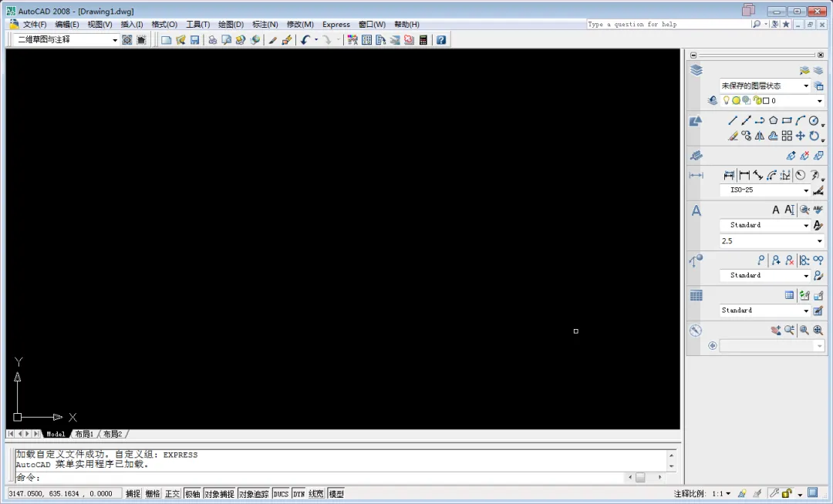Click the 命令: command line input
Image resolution: width=833 pixels, height=504 pixels.
coord(319,478)
